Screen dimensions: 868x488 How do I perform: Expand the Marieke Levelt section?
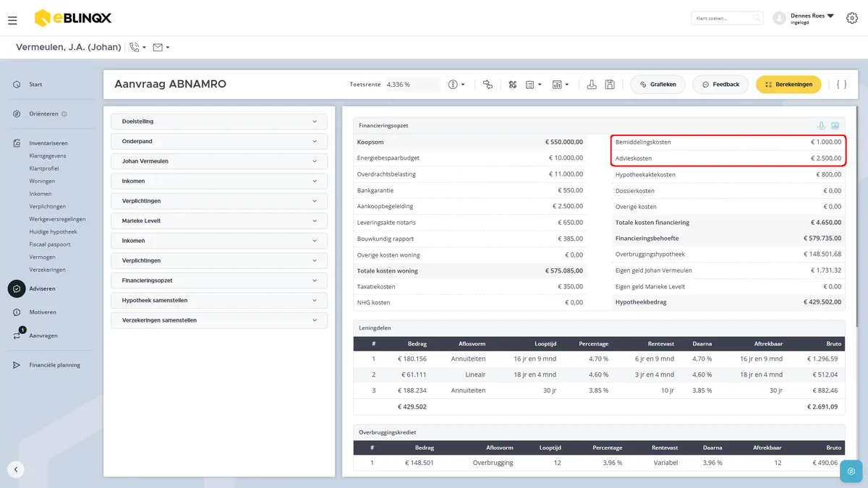pyautogui.click(x=219, y=221)
